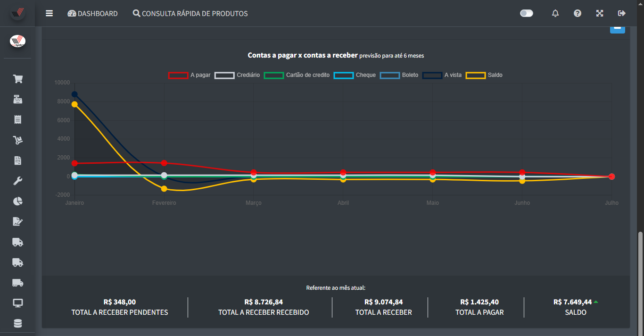The width and height of the screenshot is (644, 336).
Task: Hide the 'A pagar' series via legend
Action: tap(190, 75)
